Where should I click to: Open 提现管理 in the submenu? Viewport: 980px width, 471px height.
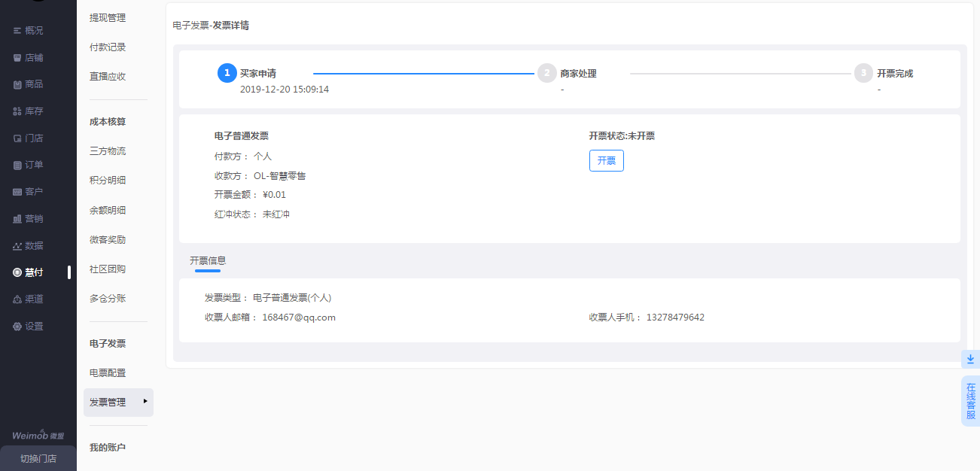108,18
